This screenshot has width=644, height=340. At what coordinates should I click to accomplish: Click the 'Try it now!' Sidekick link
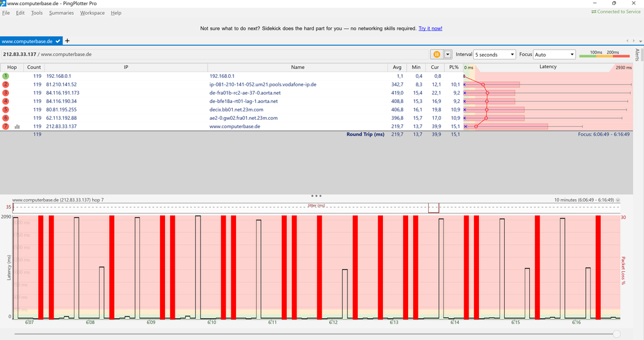tap(430, 28)
